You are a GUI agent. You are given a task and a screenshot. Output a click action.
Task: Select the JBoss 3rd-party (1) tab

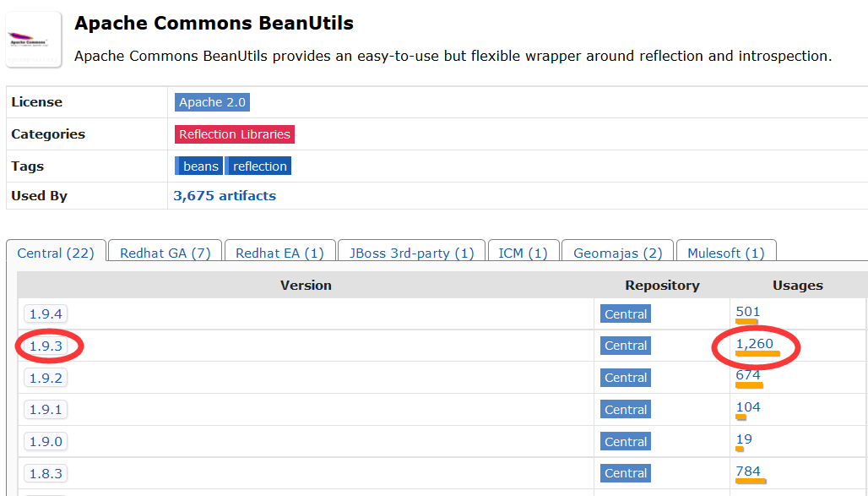(x=411, y=253)
